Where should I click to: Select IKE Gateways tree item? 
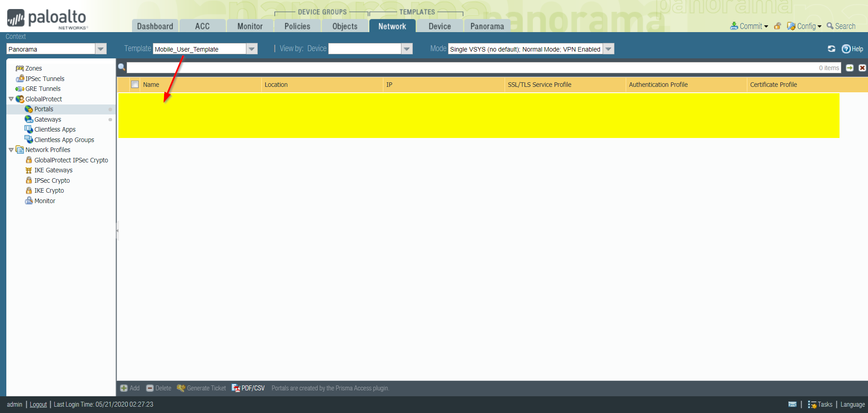pyautogui.click(x=53, y=170)
